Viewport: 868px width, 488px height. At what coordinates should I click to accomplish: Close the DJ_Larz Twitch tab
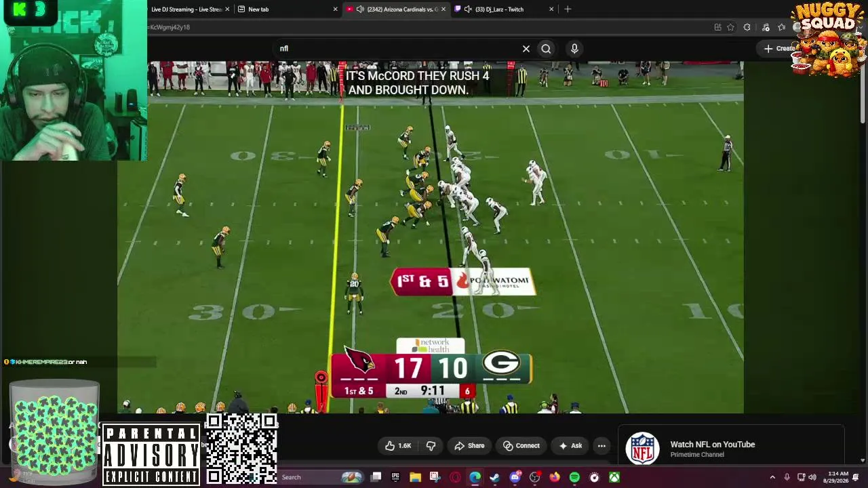point(551,9)
